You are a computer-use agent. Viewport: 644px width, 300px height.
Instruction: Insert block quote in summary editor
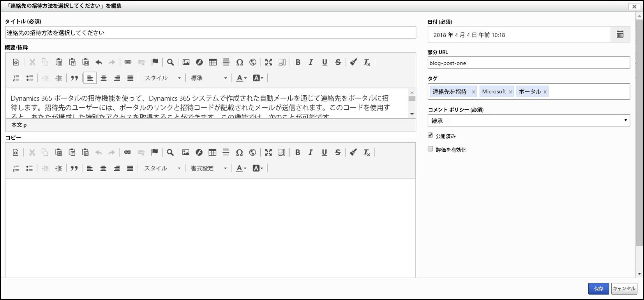pyautogui.click(x=74, y=78)
